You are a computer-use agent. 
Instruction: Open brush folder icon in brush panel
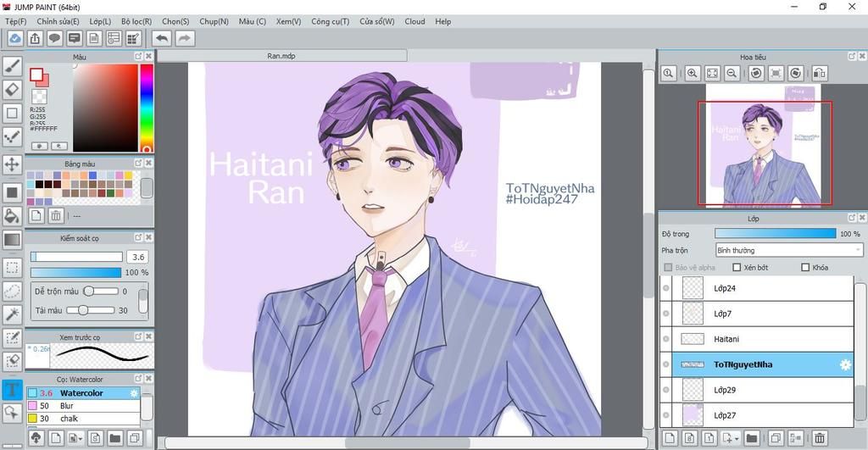115,438
